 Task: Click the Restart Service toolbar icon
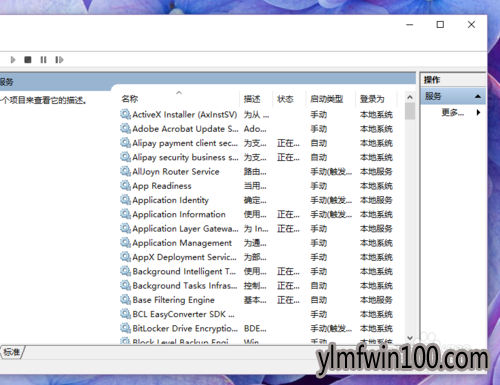click(59, 60)
